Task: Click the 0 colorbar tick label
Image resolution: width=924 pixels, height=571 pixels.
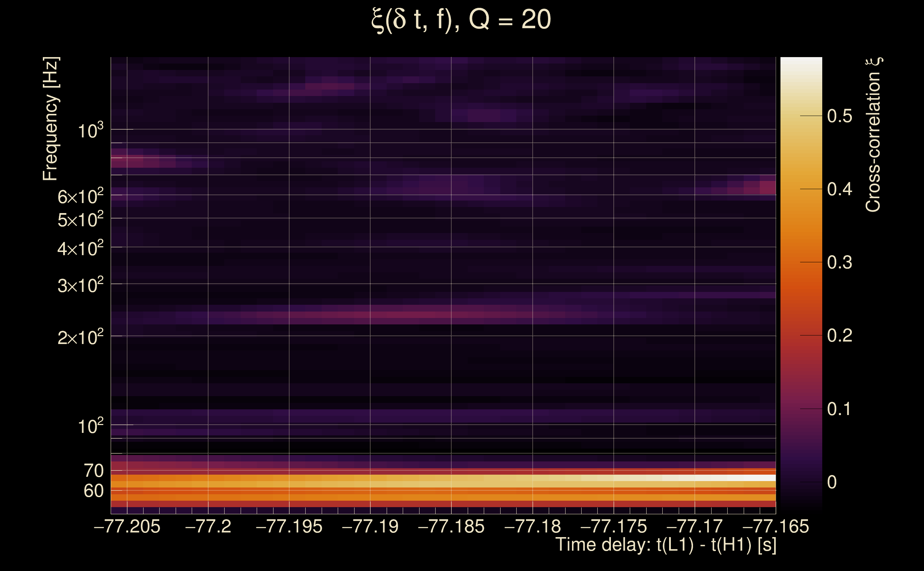Action: 832,482
